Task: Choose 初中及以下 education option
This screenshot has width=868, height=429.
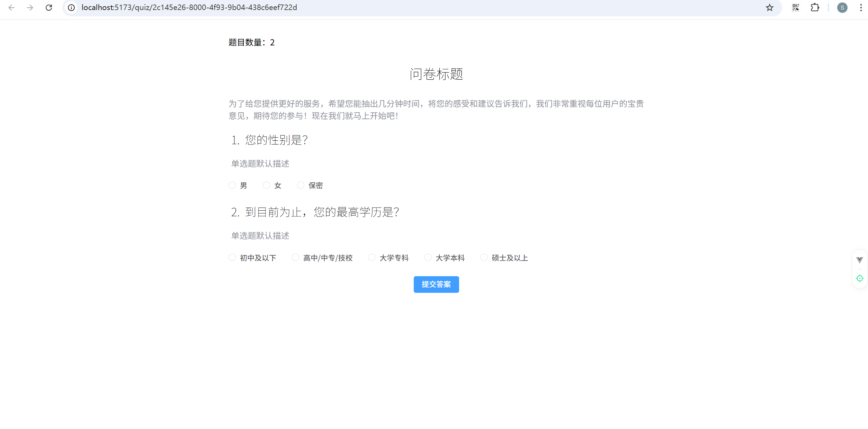Action: pyautogui.click(x=232, y=257)
